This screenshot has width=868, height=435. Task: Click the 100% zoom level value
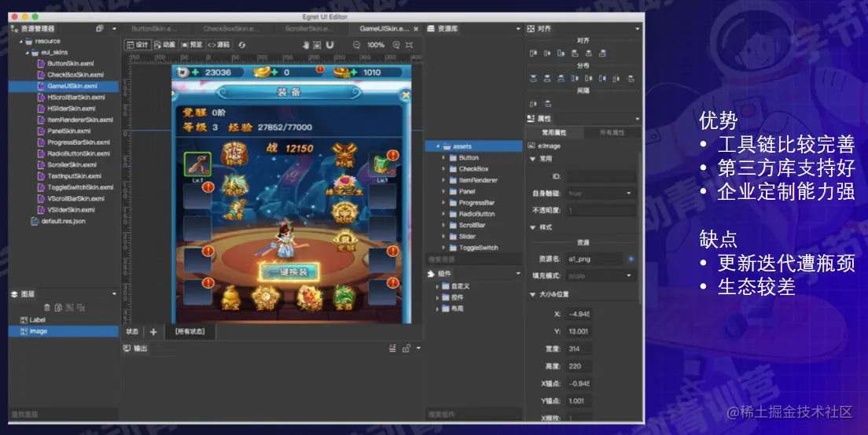point(376,45)
